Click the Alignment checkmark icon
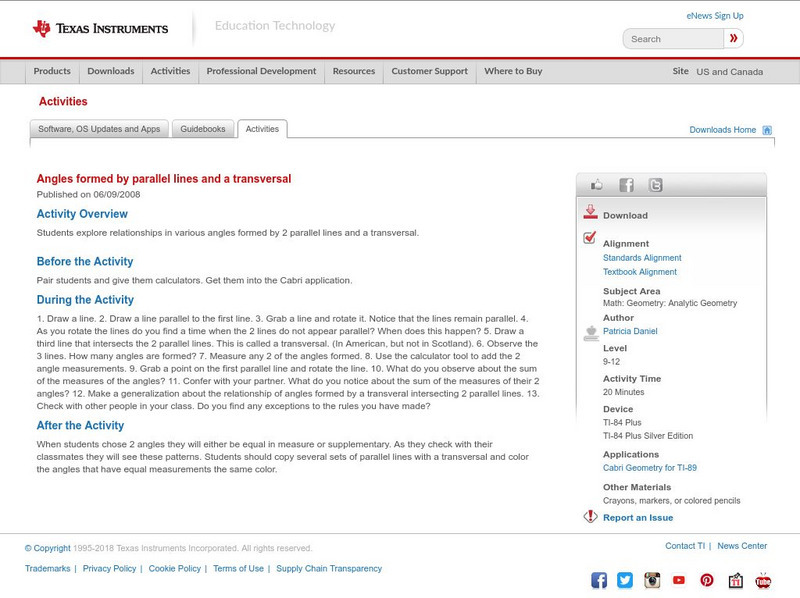 (590, 237)
